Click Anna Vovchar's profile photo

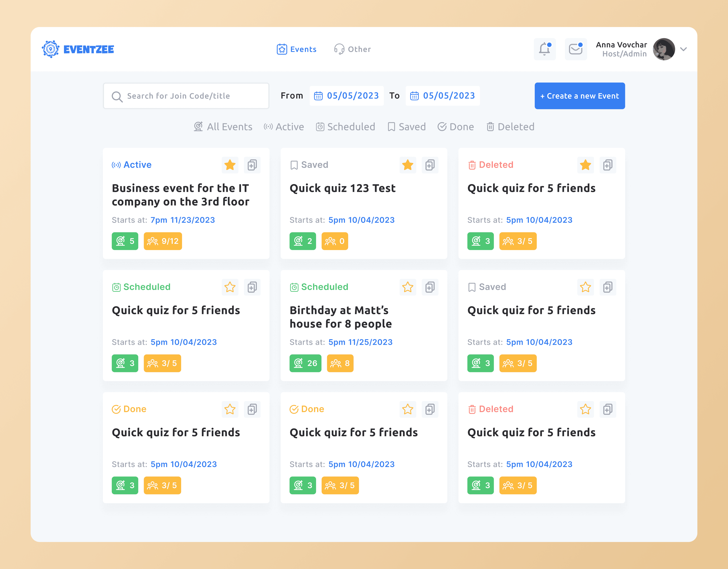[x=664, y=49]
